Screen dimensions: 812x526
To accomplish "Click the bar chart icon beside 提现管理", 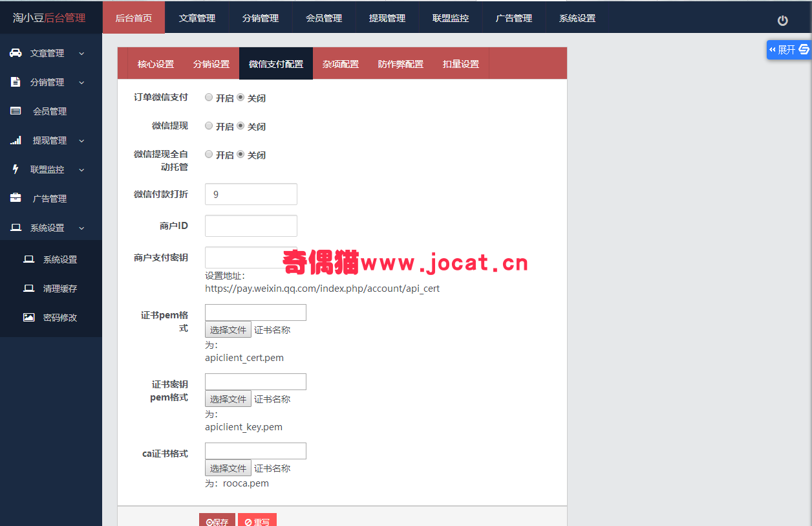I will 16,140.
